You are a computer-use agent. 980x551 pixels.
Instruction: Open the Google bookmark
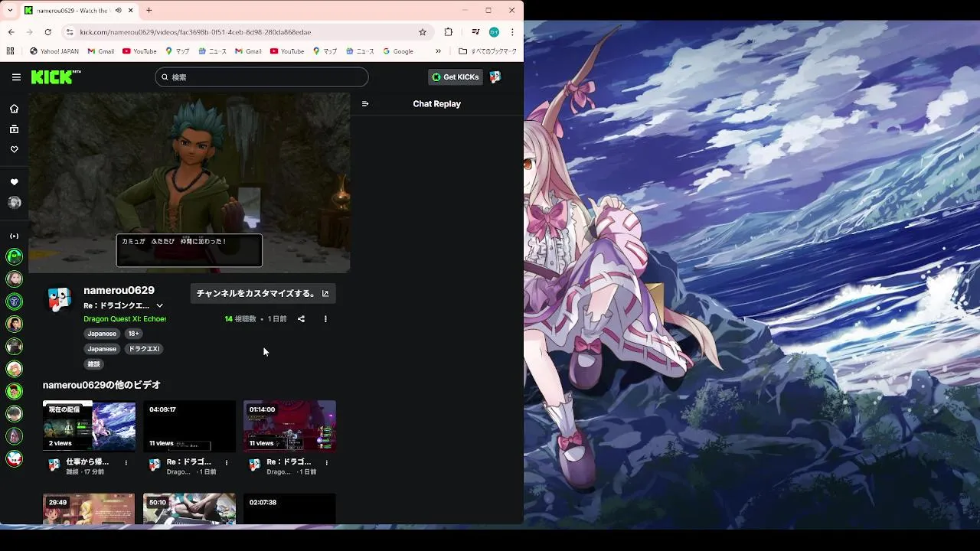(x=398, y=51)
